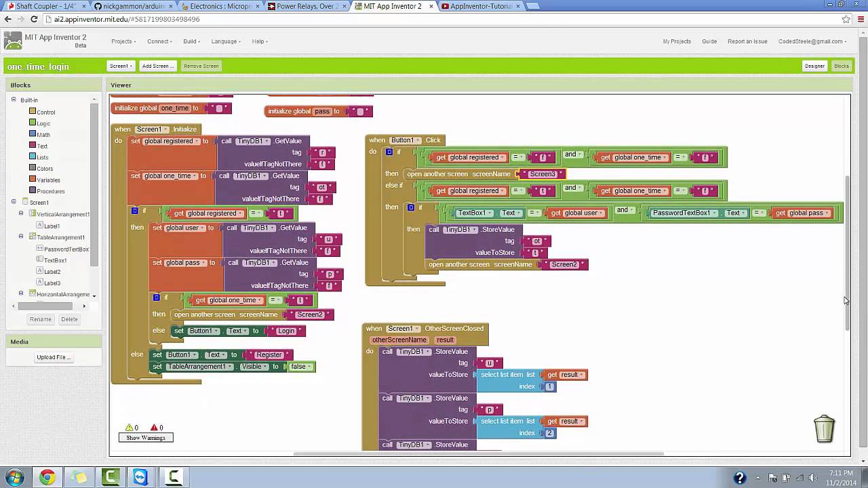This screenshot has width=868, height=488.
Task: Switch to Designer view
Action: point(814,66)
